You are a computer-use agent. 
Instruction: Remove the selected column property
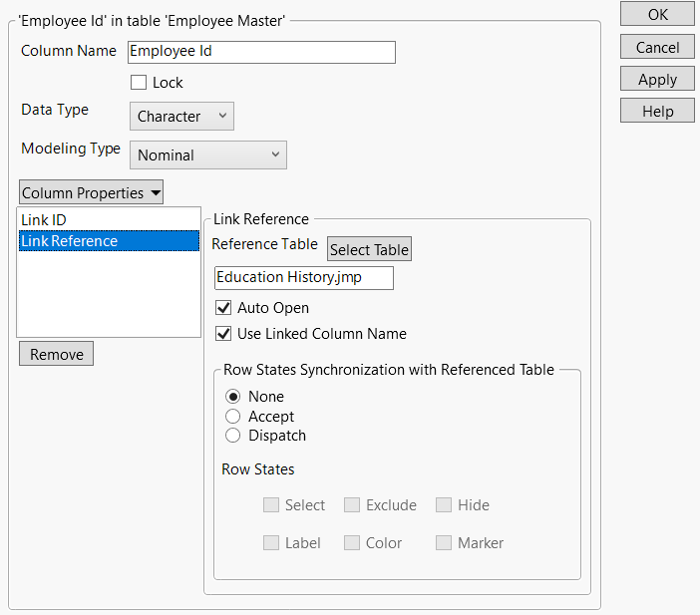point(56,354)
